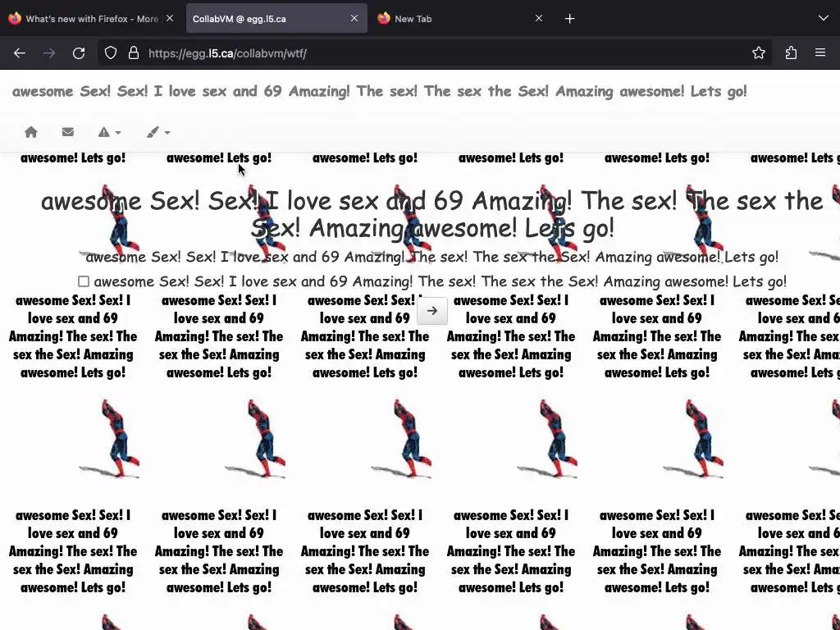Image resolution: width=840 pixels, height=630 pixels.
Task: Tick the checkbox beside the awesome text
Action: pos(83,281)
